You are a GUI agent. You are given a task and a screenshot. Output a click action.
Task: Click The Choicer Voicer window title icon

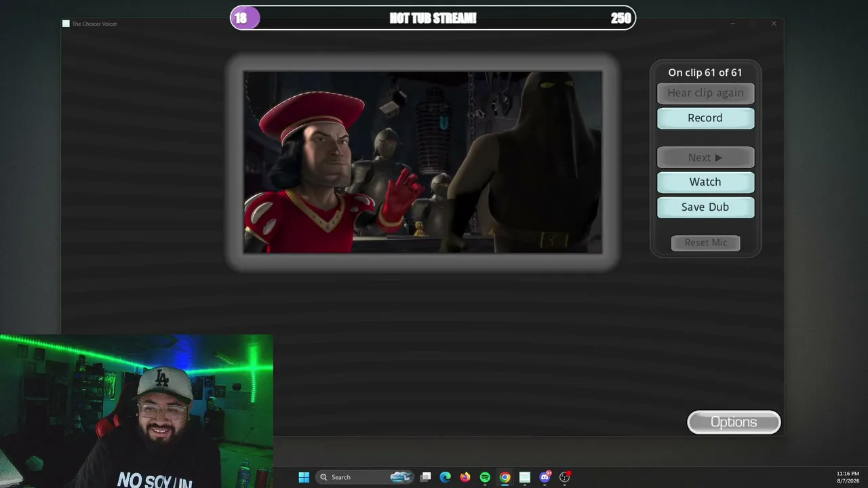click(x=66, y=24)
